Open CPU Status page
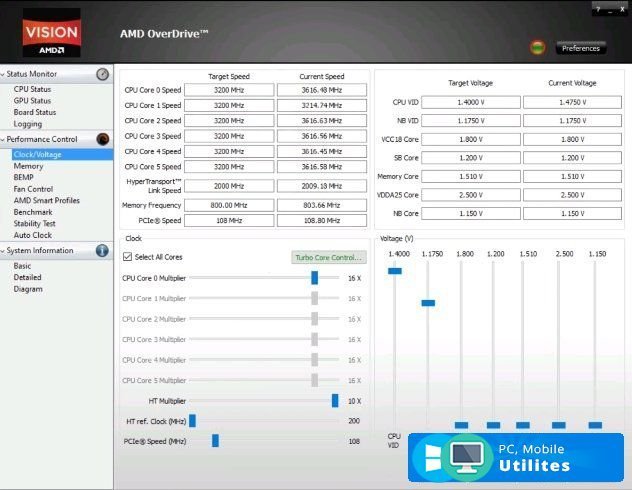Screen dimensions: 632x490 [x=32, y=89]
